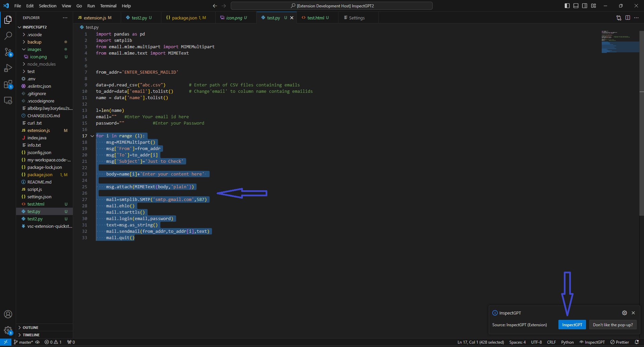Image resolution: width=644 pixels, height=347 pixels.
Task: Open settings.json in the explorer
Action: point(44,197)
